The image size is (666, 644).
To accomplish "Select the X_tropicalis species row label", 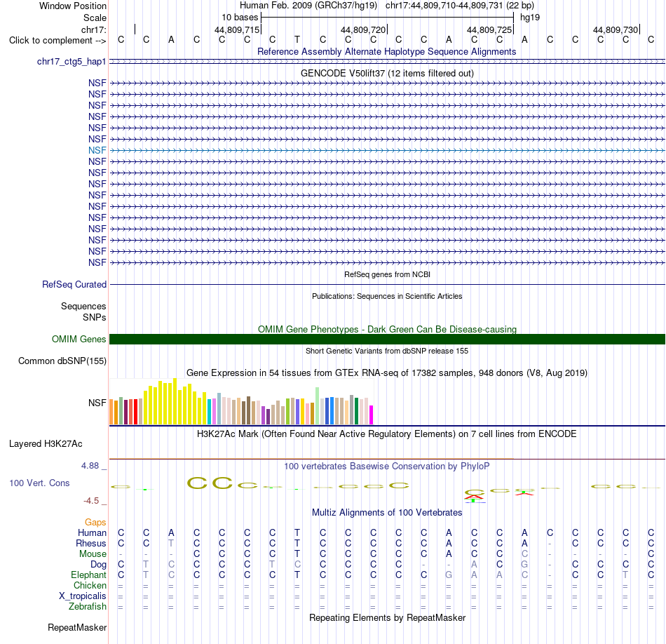I will coord(83,596).
